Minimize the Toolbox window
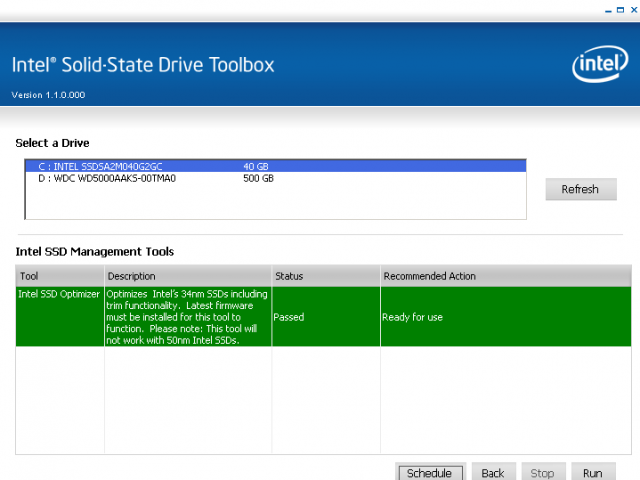 pos(608,11)
